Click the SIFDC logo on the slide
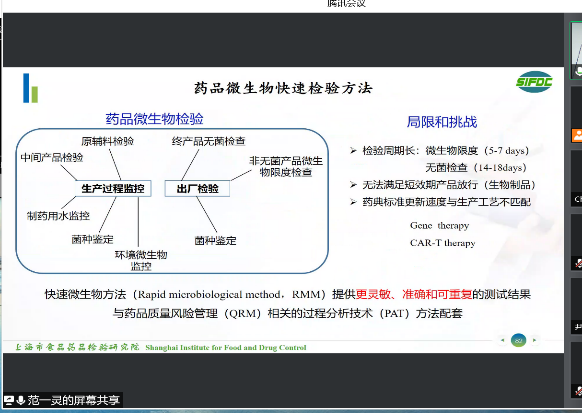582x413 pixels. click(x=534, y=82)
